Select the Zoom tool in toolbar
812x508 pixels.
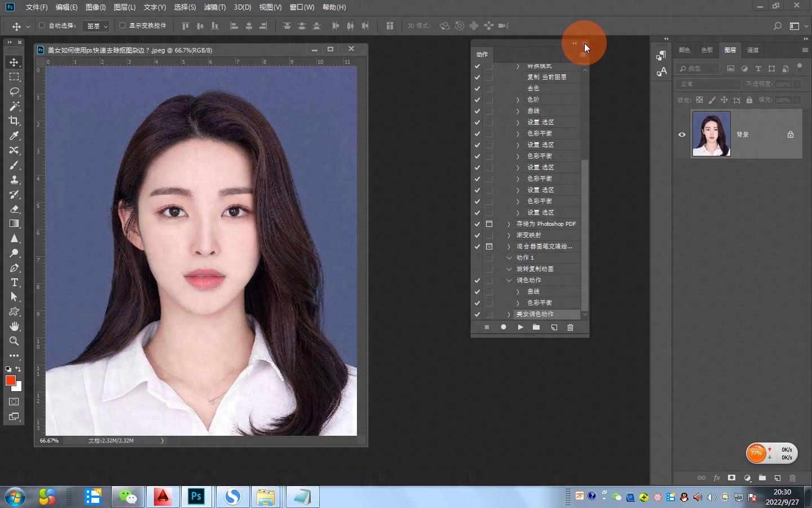(x=14, y=341)
